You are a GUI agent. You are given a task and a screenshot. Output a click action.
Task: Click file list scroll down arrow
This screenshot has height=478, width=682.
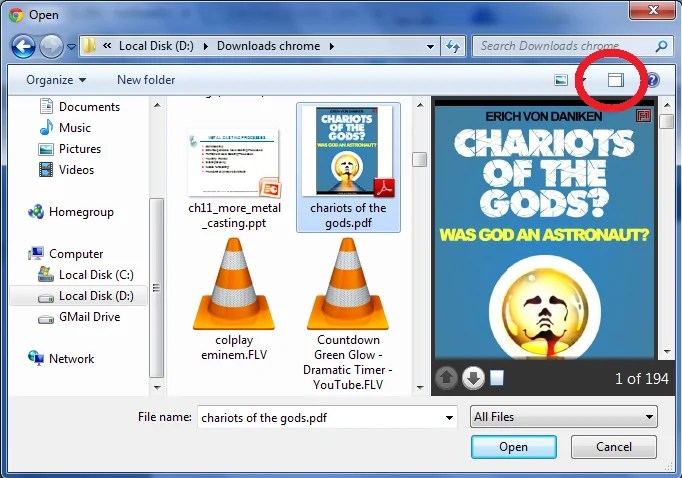[420, 387]
